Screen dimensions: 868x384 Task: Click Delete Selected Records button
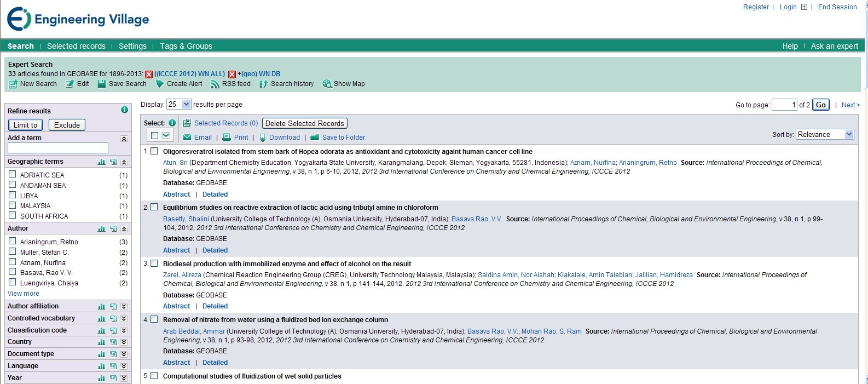pos(305,123)
